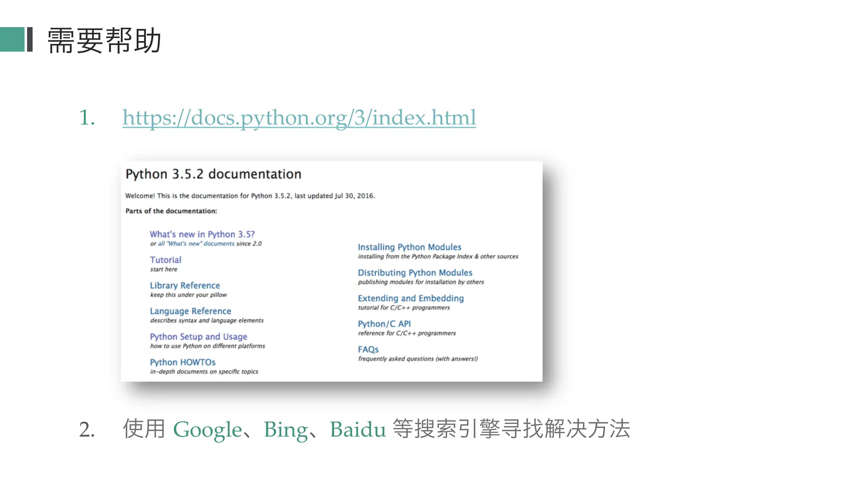Click the text 使用 in item 2
Viewport: 868px width, 488px height.
click(144, 429)
